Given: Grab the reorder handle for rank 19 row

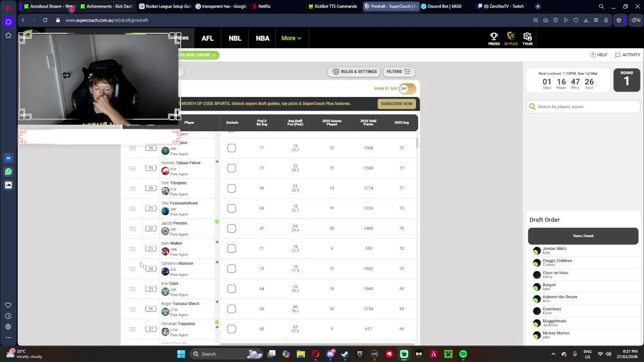Looking at the screenshot, I should pos(132,168).
